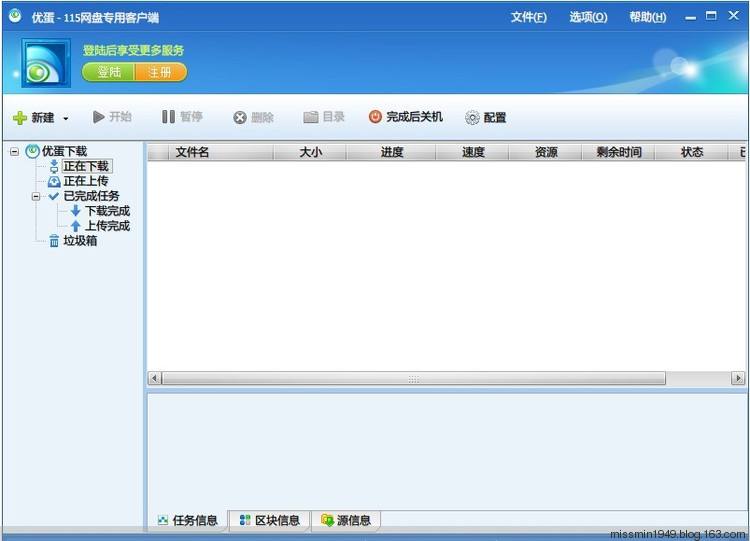This screenshot has height=541, width=750.
Task: Click the horizontal scrollbar left arrow
Action: coord(154,378)
